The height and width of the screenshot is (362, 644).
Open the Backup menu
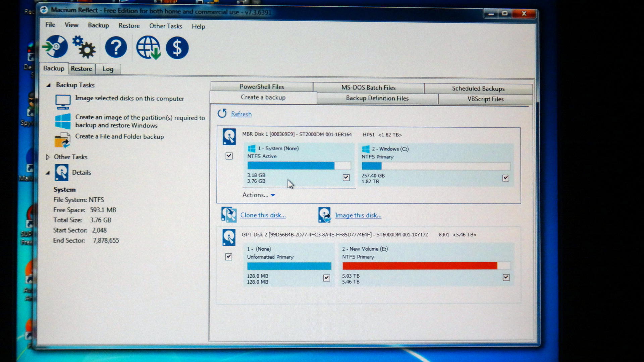click(x=98, y=25)
